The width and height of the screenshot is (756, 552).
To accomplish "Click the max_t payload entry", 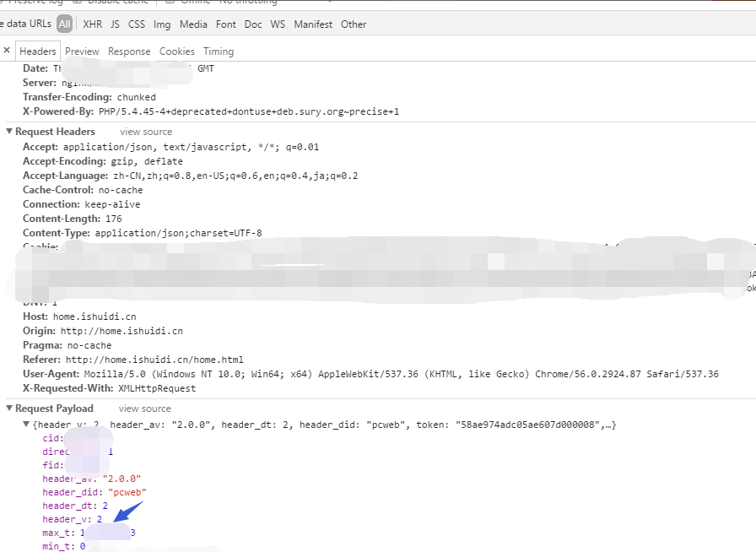I will (x=89, y=533).
